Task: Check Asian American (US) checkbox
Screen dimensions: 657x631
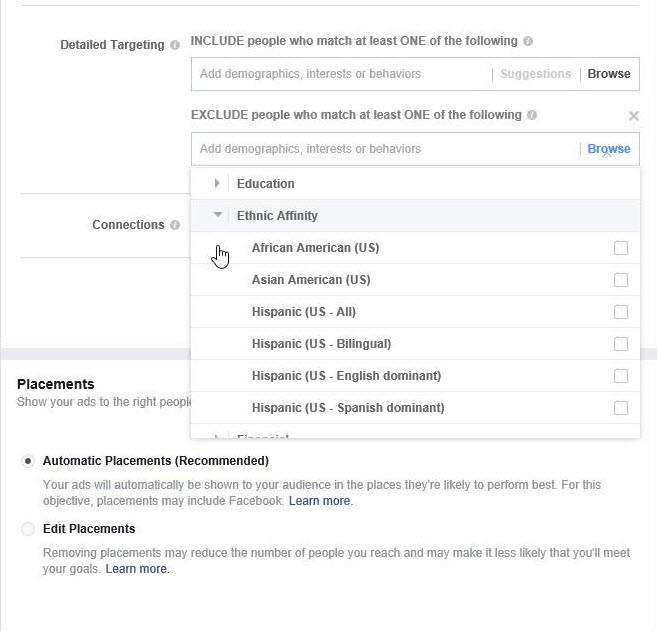Action: (x=621, y=280)
